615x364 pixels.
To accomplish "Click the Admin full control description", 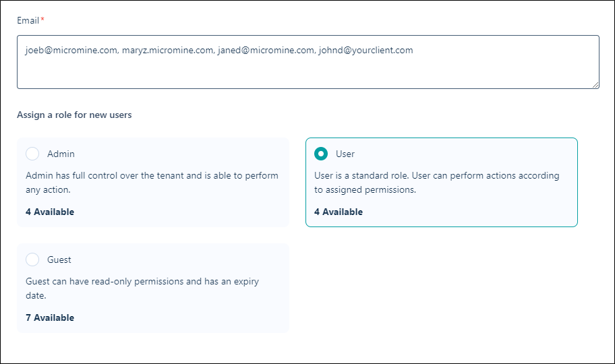I will click(152, 183).
